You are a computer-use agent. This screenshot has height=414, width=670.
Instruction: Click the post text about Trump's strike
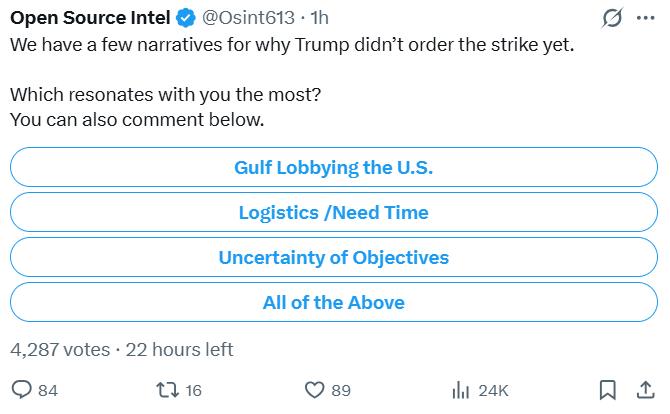click(x=296, y=45)
